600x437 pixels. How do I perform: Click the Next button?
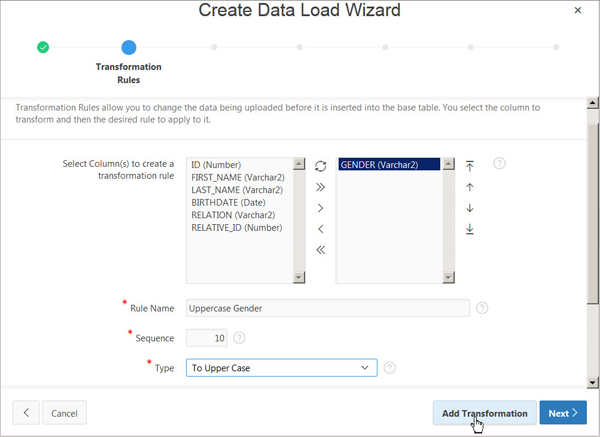click(x=563, y=413)
